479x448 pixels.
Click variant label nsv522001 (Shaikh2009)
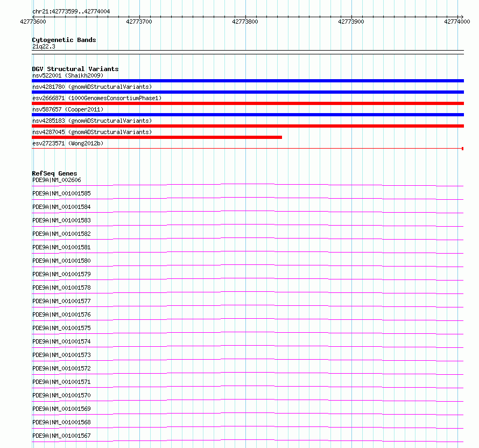pos(68,75)
